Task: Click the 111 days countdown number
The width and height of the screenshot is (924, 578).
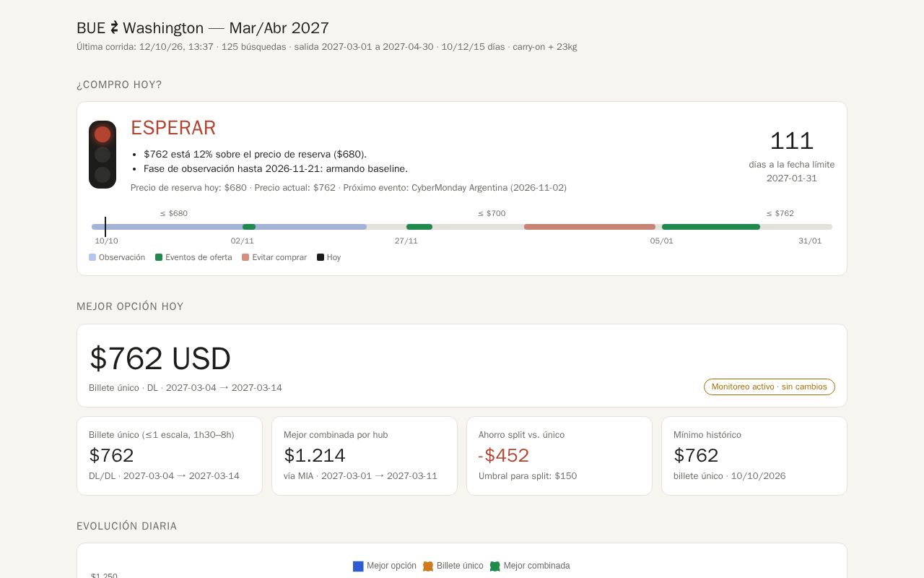Action: (792, 141)
